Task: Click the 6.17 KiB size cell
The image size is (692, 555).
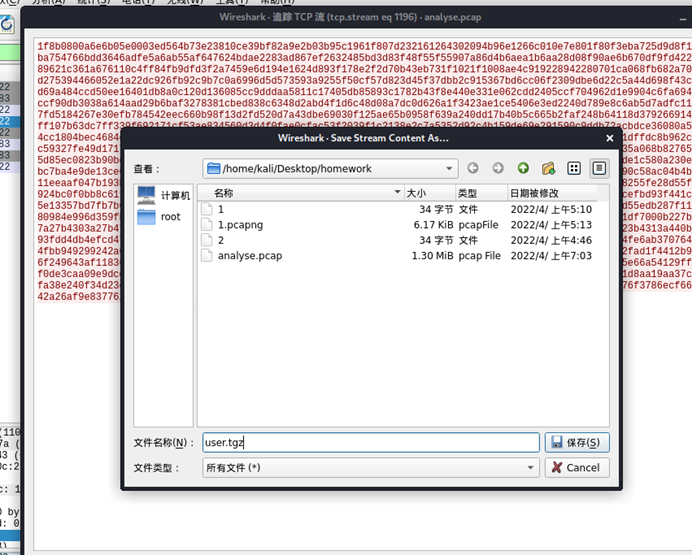Action: [x=433, y=225]
